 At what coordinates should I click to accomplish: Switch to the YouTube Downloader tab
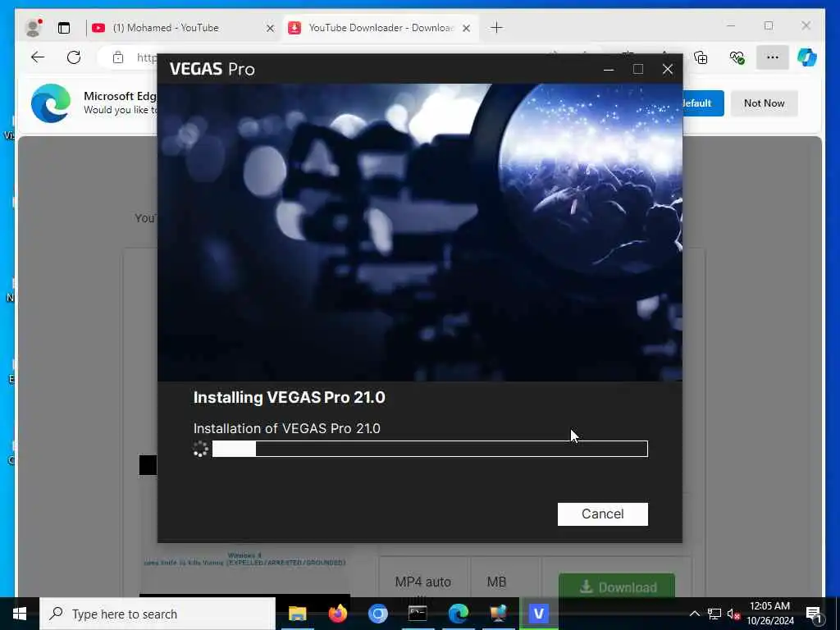point(381,28)
